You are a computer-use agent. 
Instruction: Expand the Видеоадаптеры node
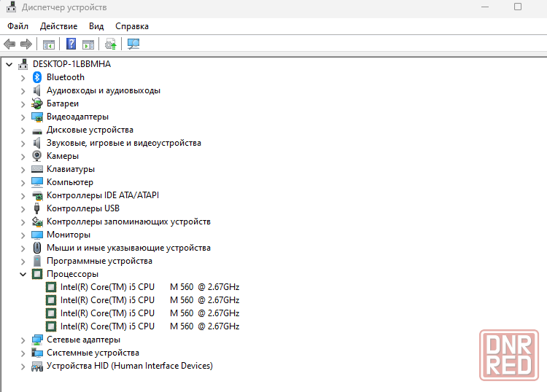23,117
